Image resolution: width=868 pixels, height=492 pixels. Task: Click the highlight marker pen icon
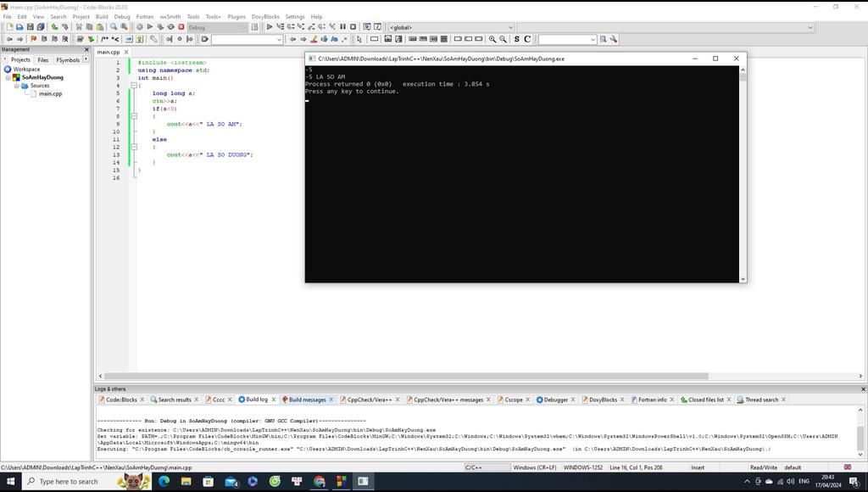(x=314, y=39)
